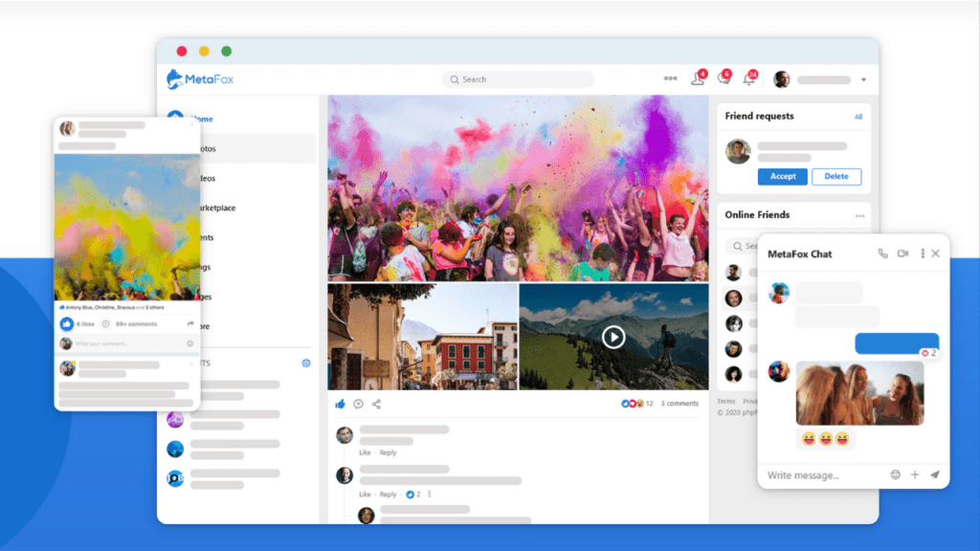This screenshot has width=980, height=551.
Task: Click 'Write your comment...' on mobile card
Action: (101, 343)
